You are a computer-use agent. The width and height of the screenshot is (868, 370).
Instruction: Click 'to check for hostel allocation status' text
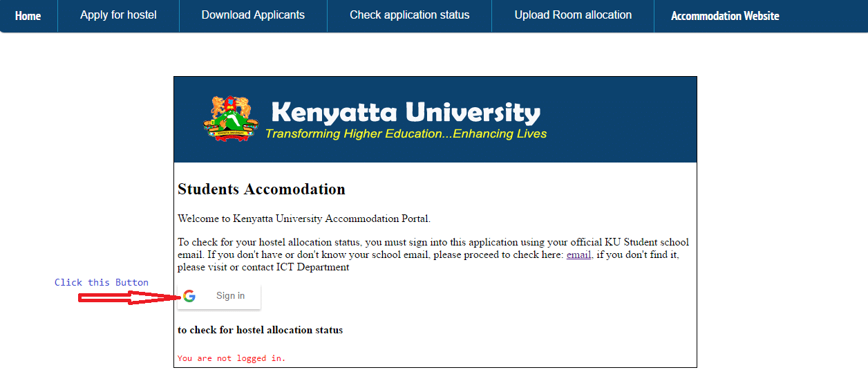coord(260,330)
